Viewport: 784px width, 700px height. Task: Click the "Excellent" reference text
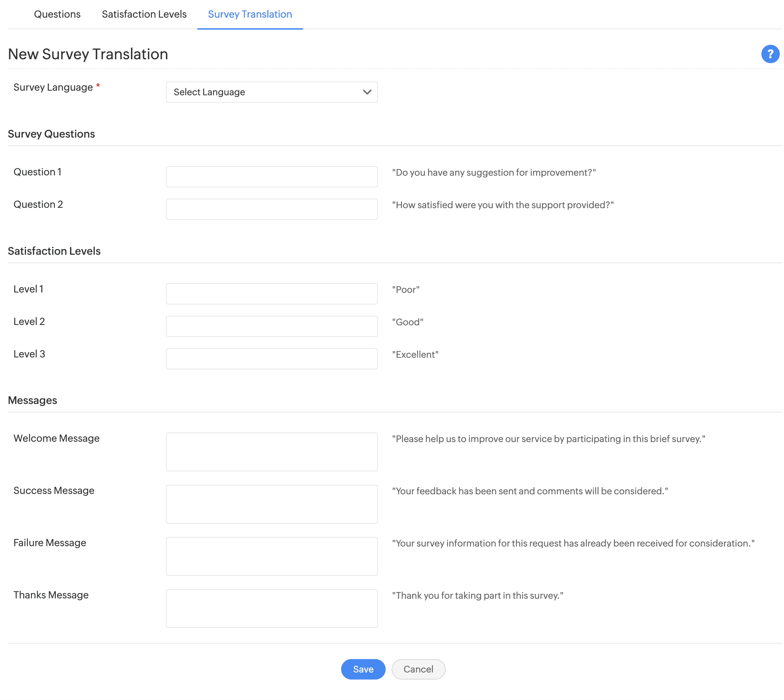coord(415,355)
